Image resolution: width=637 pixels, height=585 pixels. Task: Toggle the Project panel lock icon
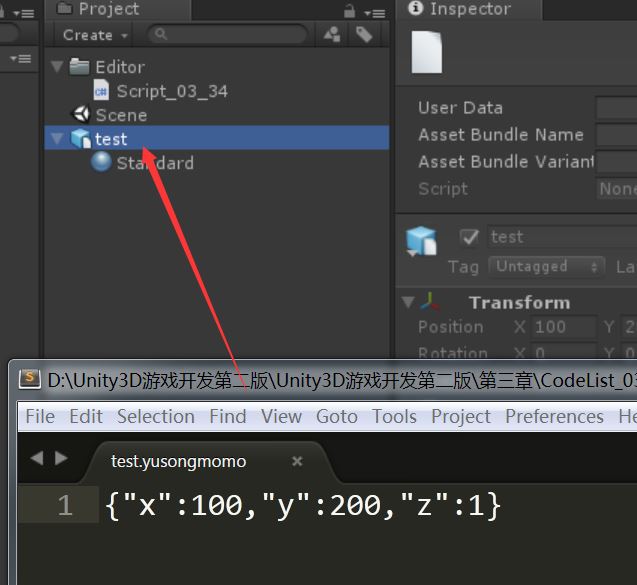(x=349, y=10)
